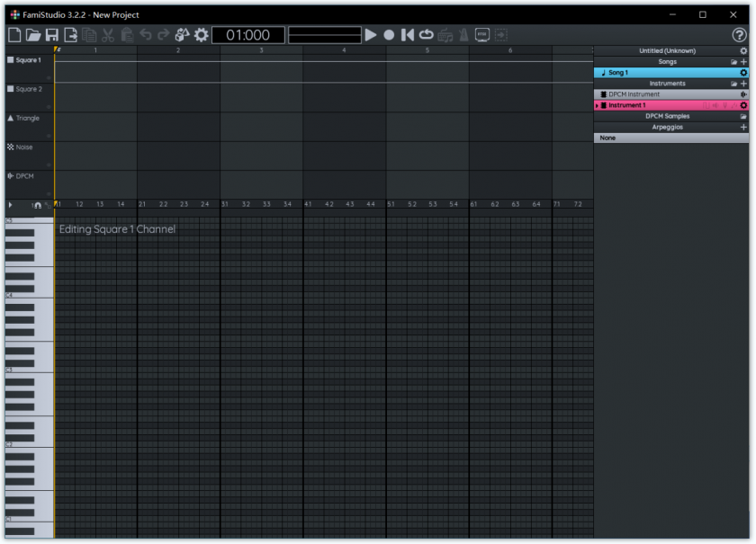
Task: Add a new arpeggio with plus icon
Action: coord(743,127)
